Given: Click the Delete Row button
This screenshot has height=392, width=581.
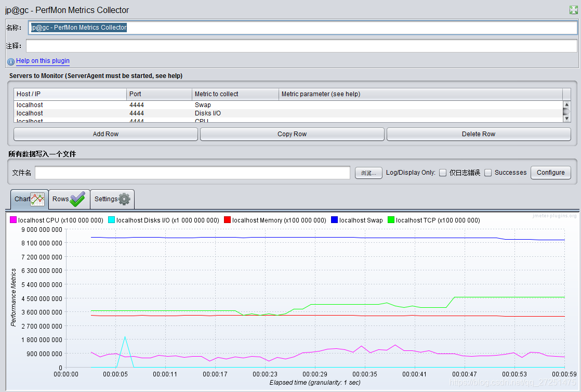Looking at the screenshot, I should [478, 134].
